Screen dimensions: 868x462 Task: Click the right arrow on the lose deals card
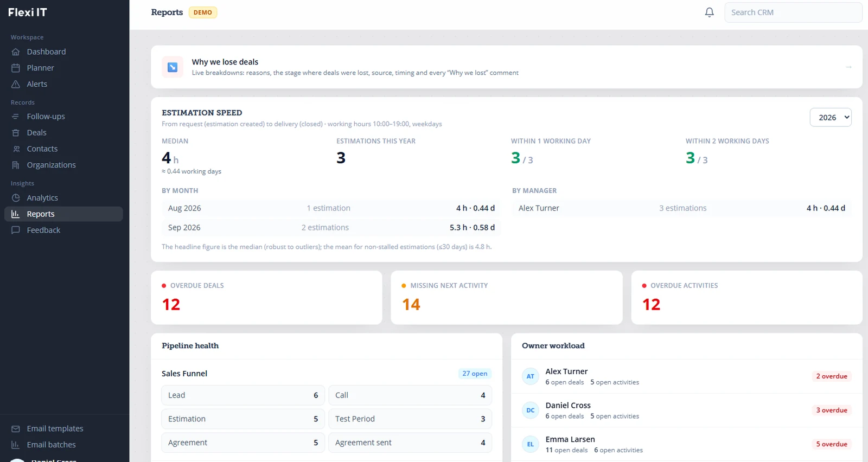tap(848, 67)
